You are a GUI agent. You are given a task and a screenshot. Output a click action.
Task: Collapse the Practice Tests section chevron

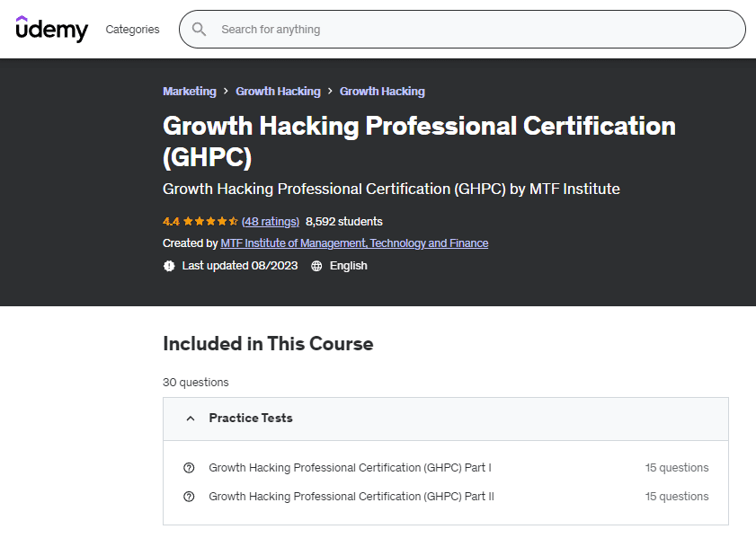190,419
